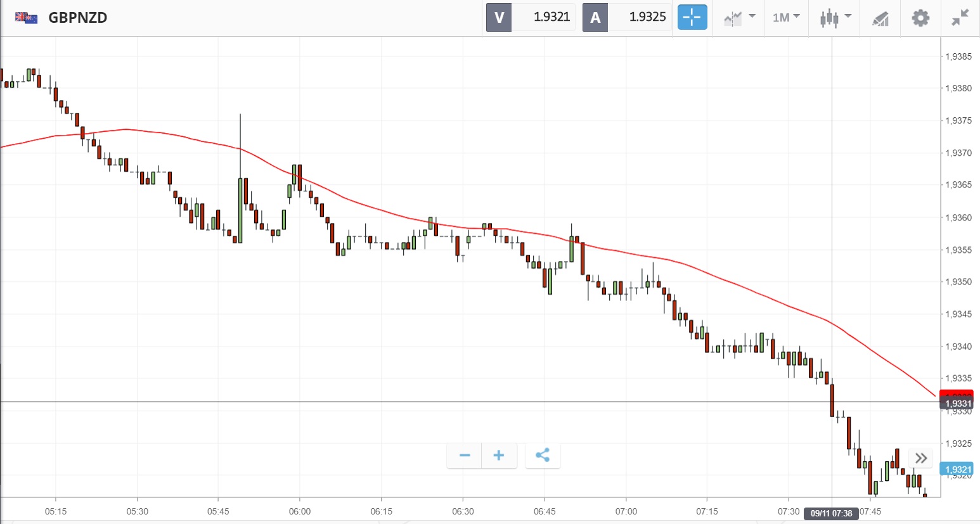The image size is (980, 524).
Task: Share the chart
Action: (x=543, y=455)
